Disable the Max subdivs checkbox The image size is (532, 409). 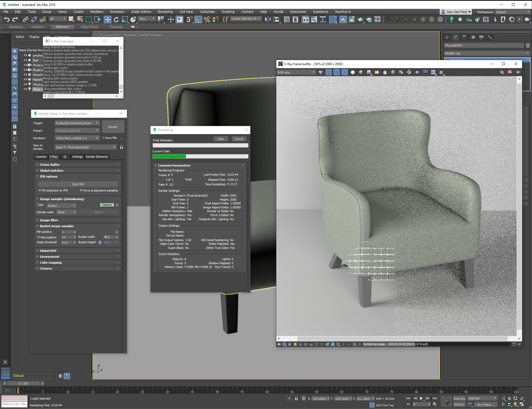point(39,237)
